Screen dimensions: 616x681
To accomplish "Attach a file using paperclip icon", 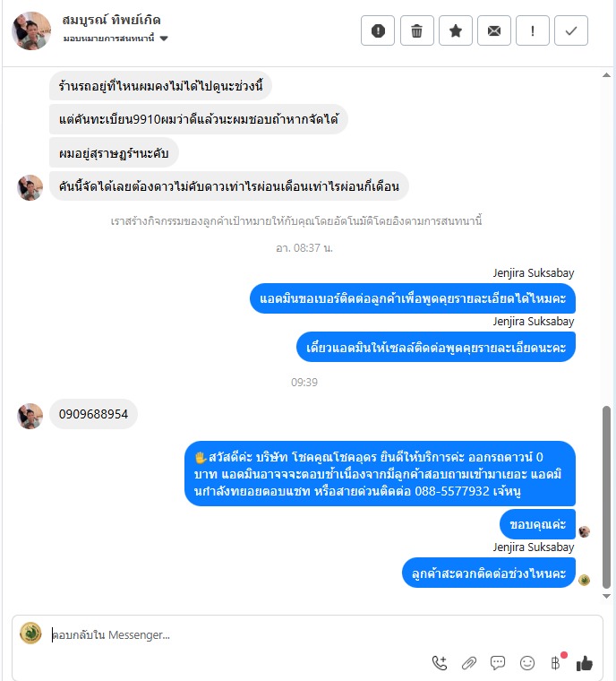I will 469,663.
